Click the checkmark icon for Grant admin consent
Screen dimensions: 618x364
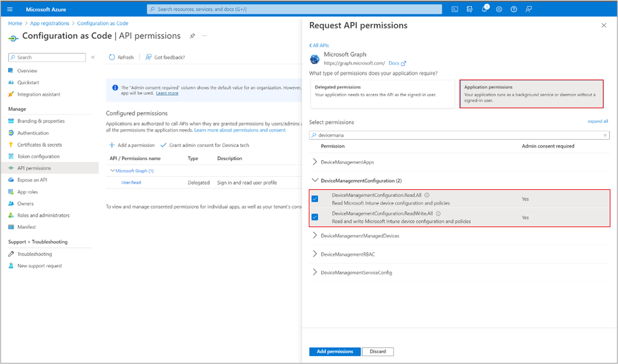(x=163, y=145)
